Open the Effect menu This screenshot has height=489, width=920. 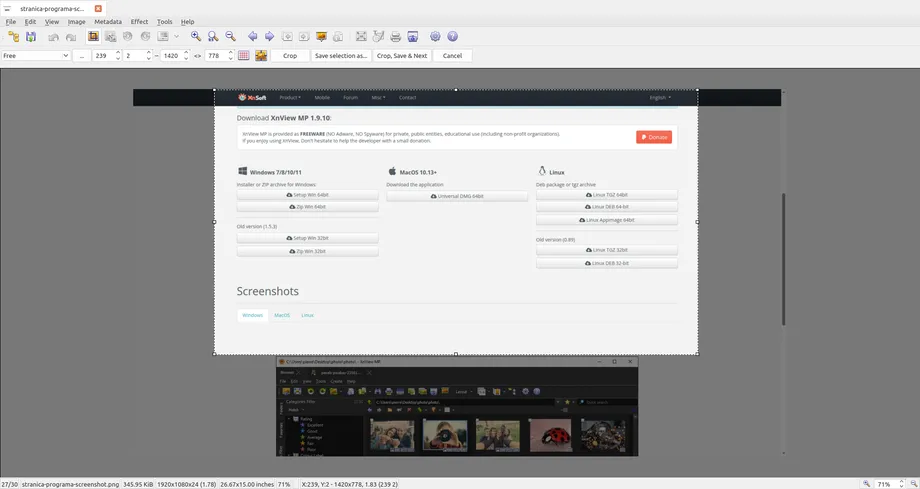(139, 22)
